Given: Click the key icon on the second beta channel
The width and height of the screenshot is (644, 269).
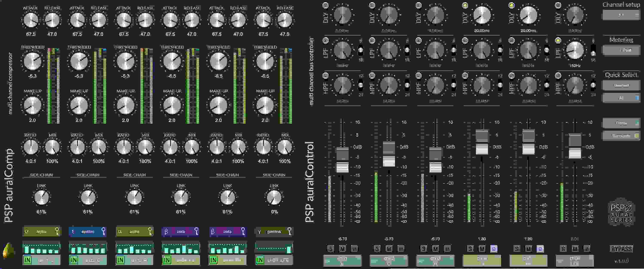Looking at the screenshot, I should click(243, 231).
